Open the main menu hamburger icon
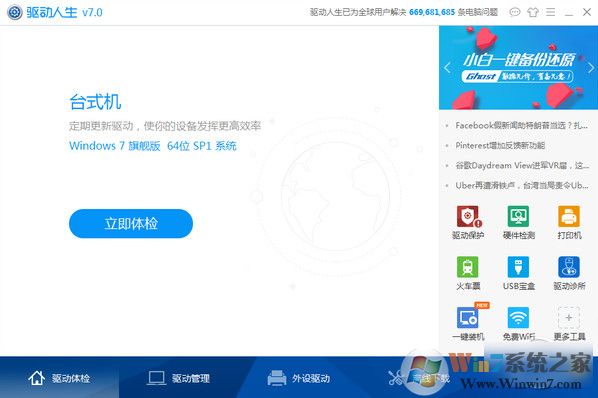 [x=550, y=12]
